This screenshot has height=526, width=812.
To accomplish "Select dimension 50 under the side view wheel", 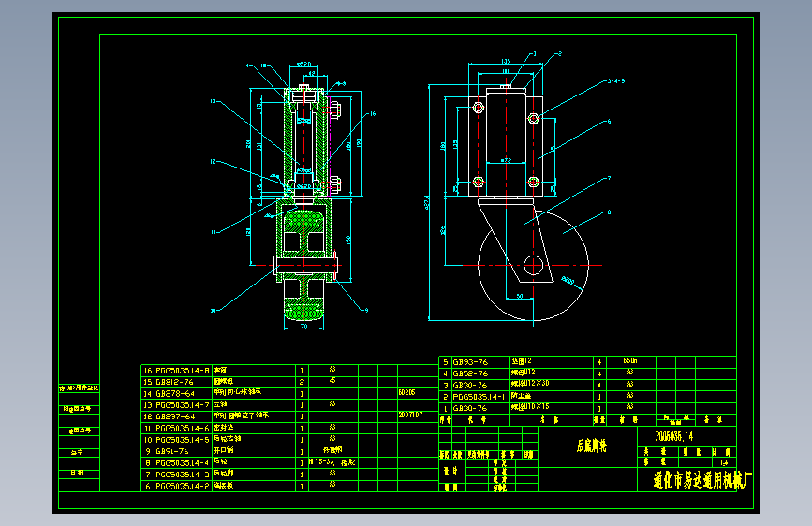I will point(520,296).
